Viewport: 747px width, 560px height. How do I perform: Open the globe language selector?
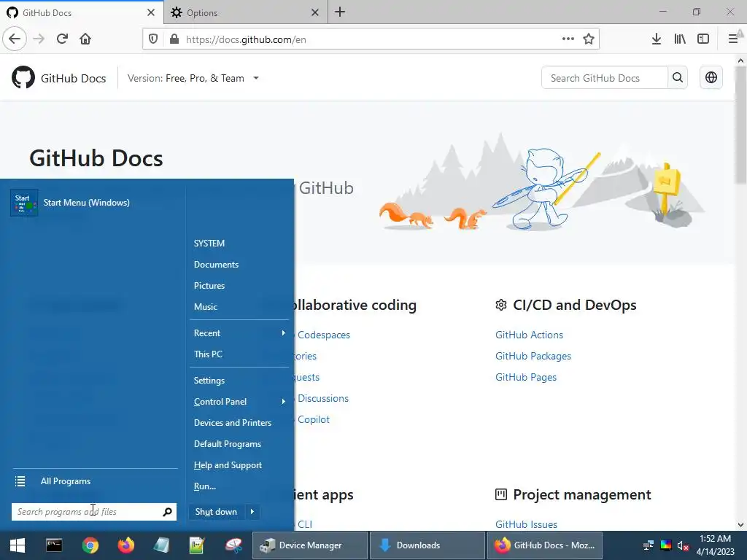711,77
